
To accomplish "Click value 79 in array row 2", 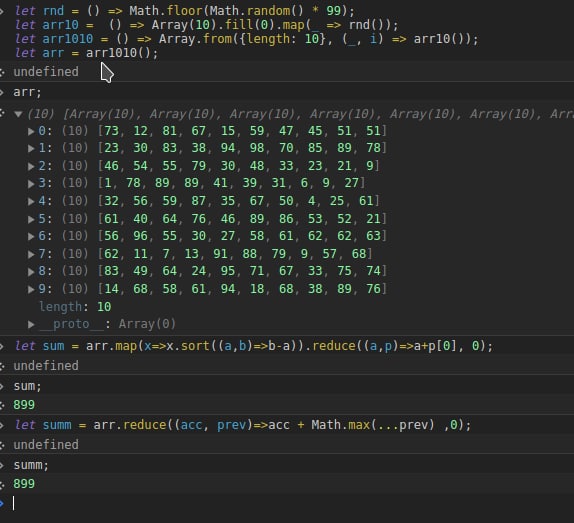I will tap(199, 166).
